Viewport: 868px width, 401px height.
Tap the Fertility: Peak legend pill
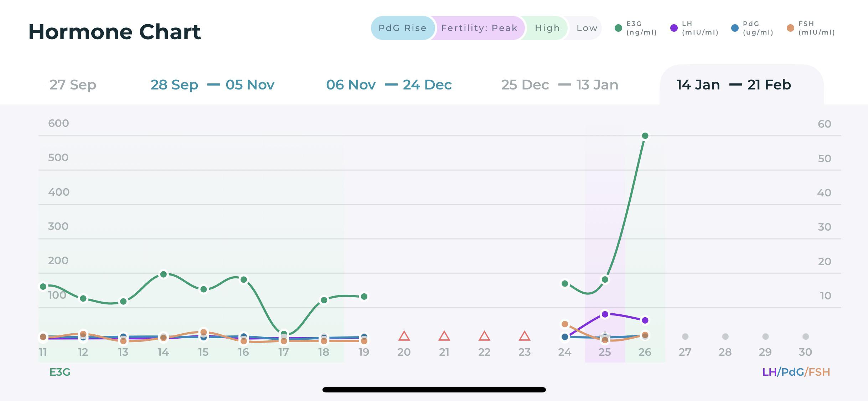pyautogui.click(x=479, y=28)
